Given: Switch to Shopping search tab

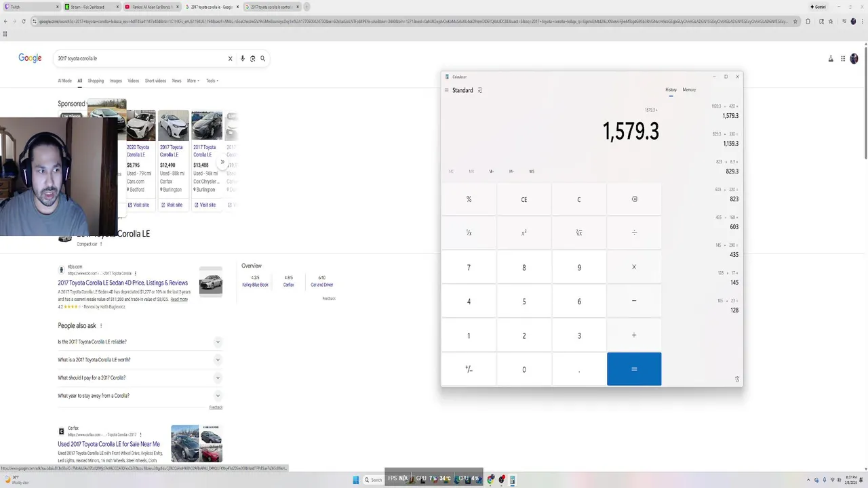Looking at the screenshot, I should point(96,81).
